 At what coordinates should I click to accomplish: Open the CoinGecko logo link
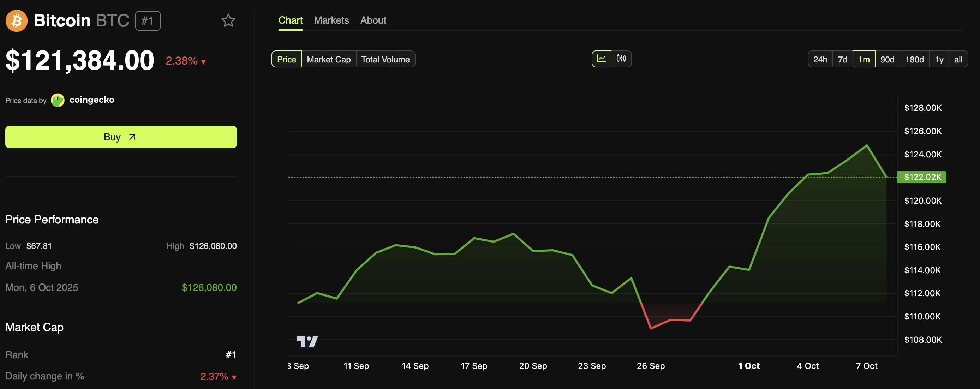(58, 100)
